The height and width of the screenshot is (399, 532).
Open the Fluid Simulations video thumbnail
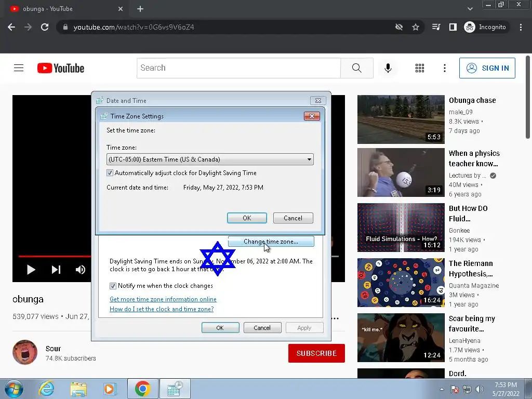[x=401, y=228]
